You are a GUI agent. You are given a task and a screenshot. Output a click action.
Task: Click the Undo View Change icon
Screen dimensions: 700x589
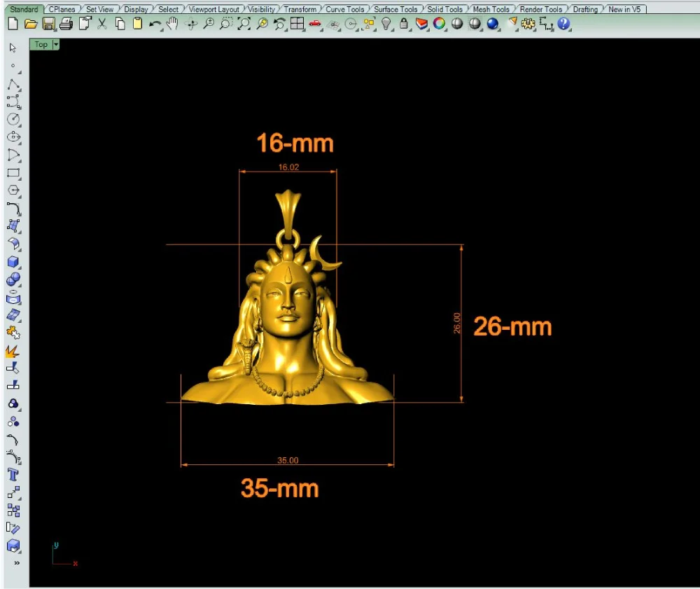coord(279,24)
